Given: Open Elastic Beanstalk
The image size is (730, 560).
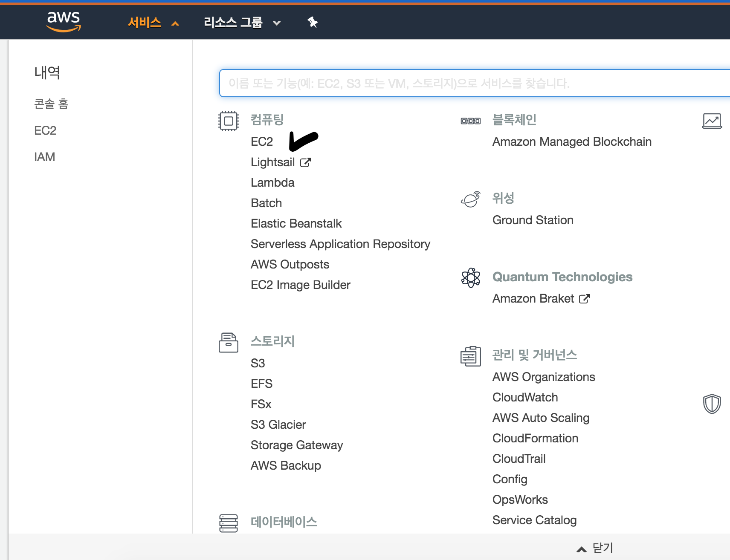Looking at the screenshot, I should pyautogui.click(x=296, y=223).
